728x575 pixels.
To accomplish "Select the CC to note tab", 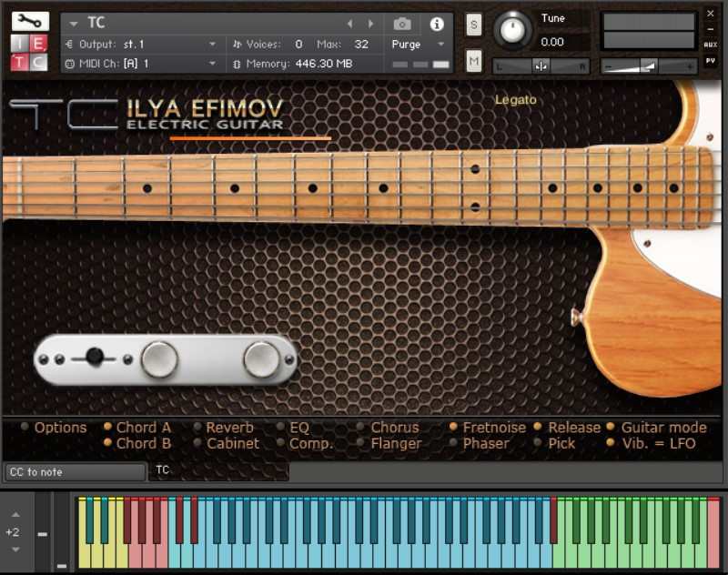I will pos(75,472).
